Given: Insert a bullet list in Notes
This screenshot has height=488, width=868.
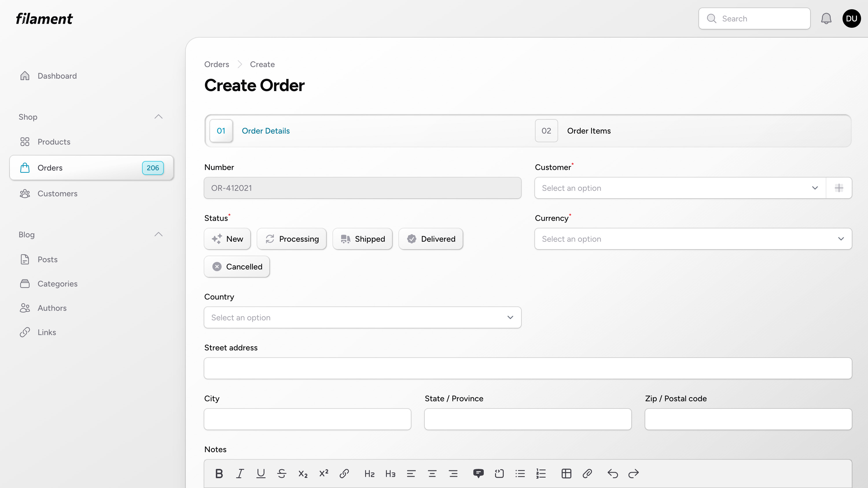Looking at the screenshot, I should (x=520, y=473).
